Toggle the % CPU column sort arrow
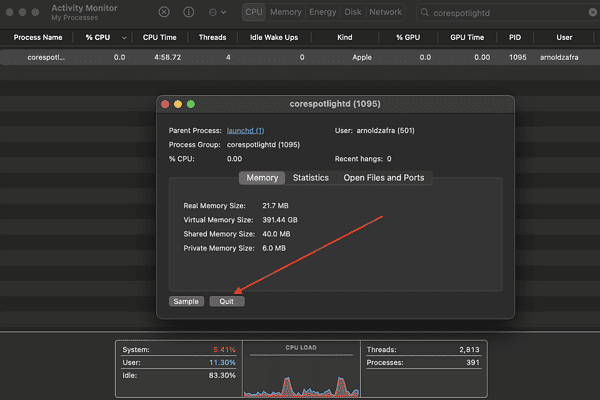Screen dimensions: 600x400 pos(124,38)
